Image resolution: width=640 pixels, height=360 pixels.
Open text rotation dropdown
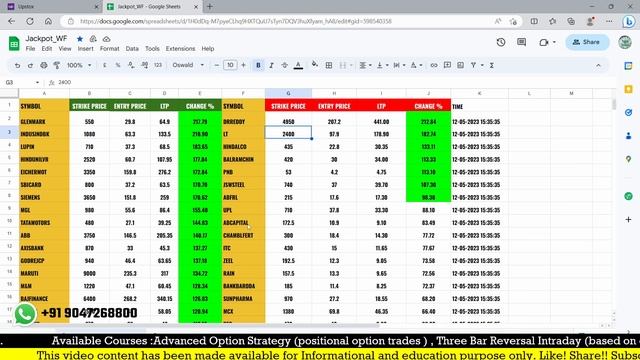click(416, 65)
